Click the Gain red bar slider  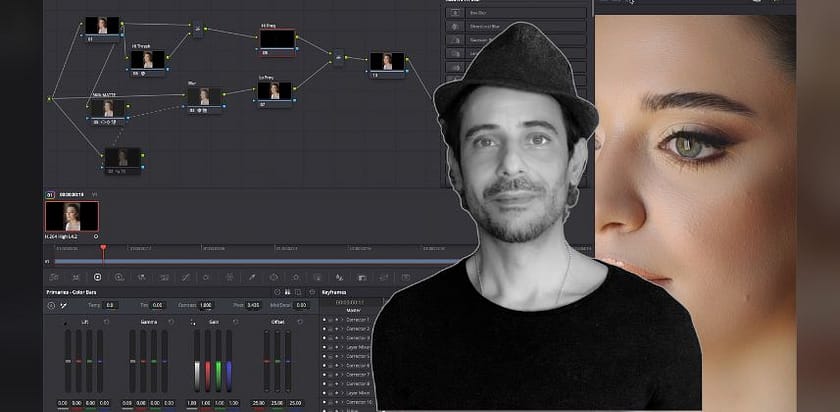208,361
